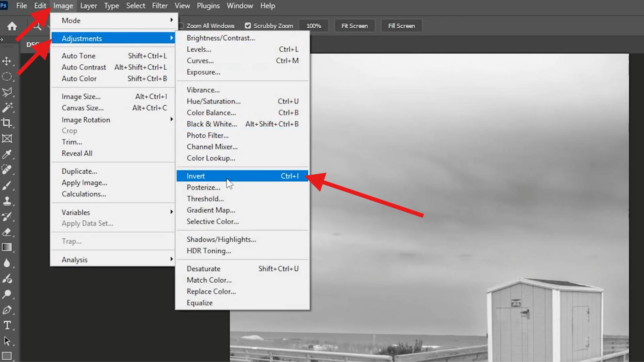Expand the Mode submenu
Screen dimensions: 644x362
tap(113, 20)
